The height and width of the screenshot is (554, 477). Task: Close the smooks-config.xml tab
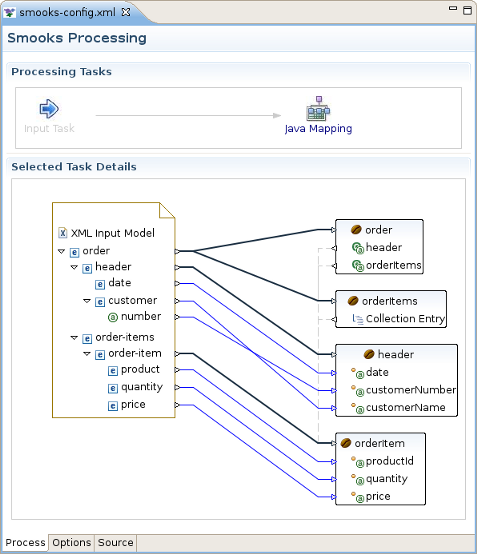126,12
